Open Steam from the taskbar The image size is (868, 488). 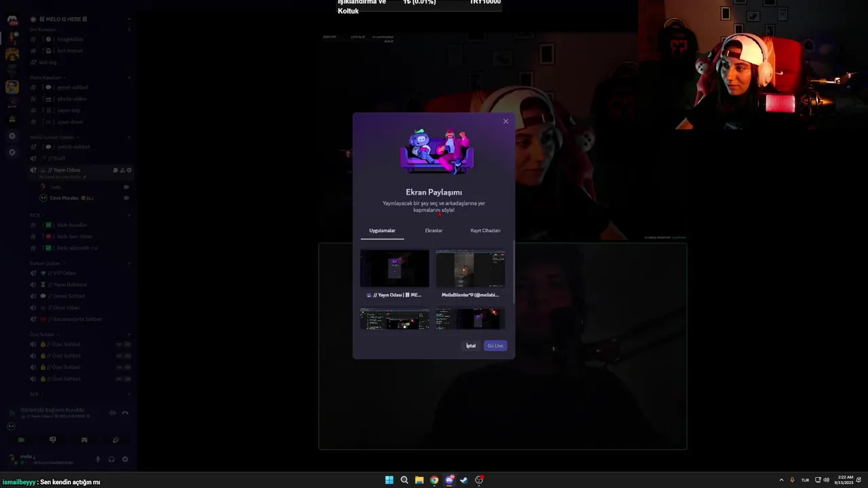point(464,480)
